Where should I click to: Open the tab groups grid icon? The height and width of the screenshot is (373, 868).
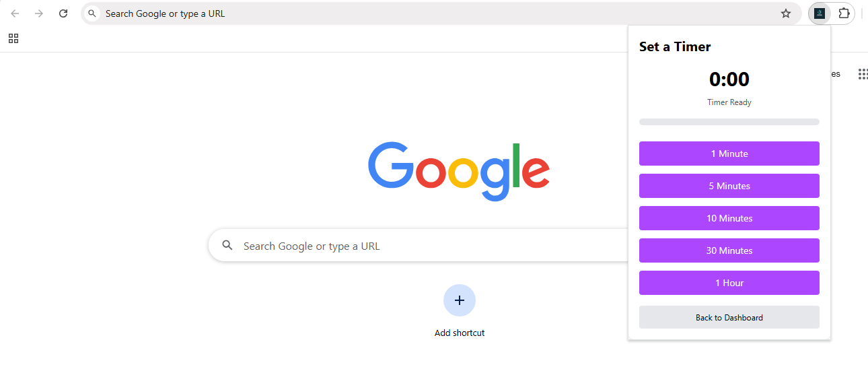(13, 38)
